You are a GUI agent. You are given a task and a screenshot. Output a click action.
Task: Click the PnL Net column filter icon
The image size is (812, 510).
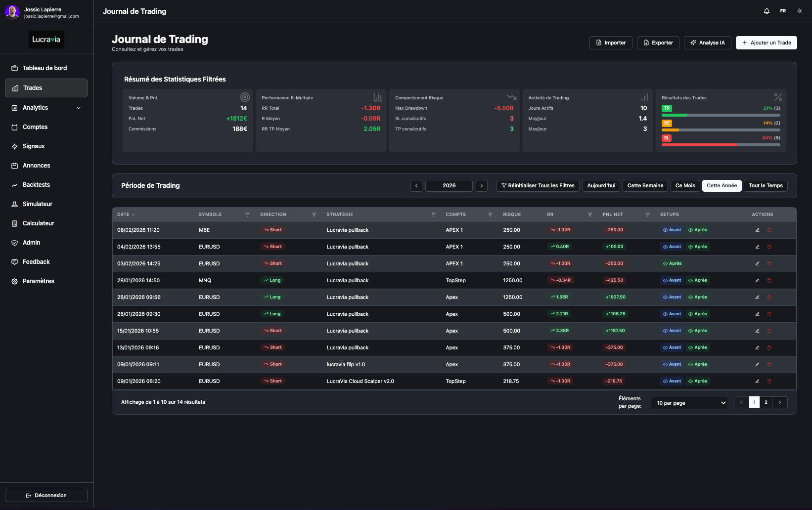(647, 215)
